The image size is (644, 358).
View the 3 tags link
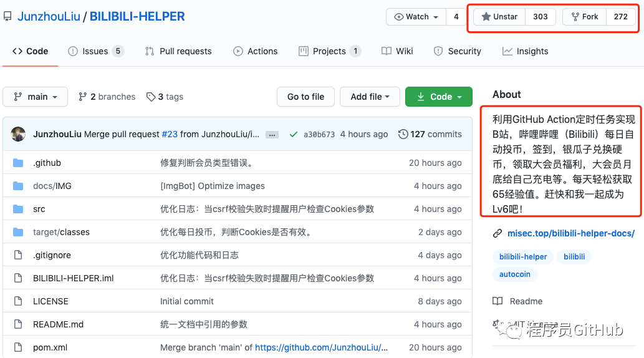[165, 97]
